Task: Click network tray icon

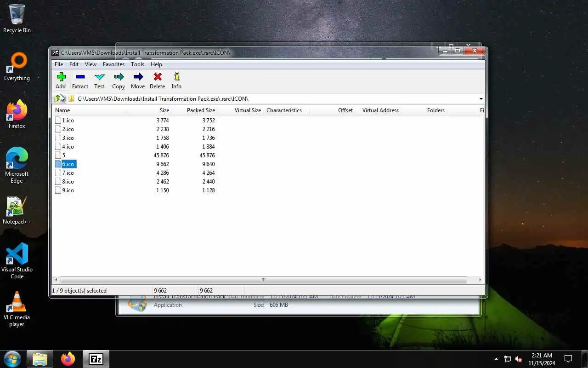Action: pos(508,359)
